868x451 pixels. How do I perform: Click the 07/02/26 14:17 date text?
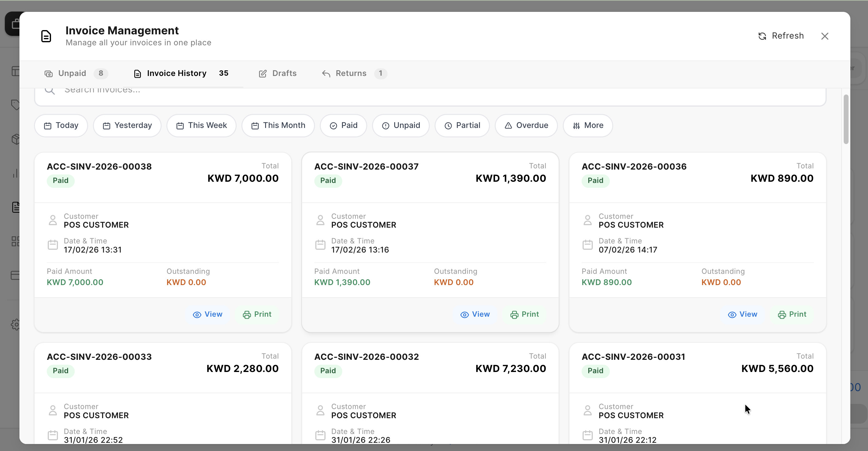click(x=628, y=250)
